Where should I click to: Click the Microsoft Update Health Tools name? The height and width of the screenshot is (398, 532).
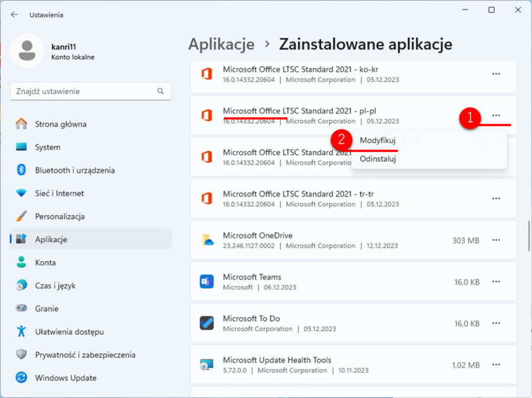click(277, 360)
